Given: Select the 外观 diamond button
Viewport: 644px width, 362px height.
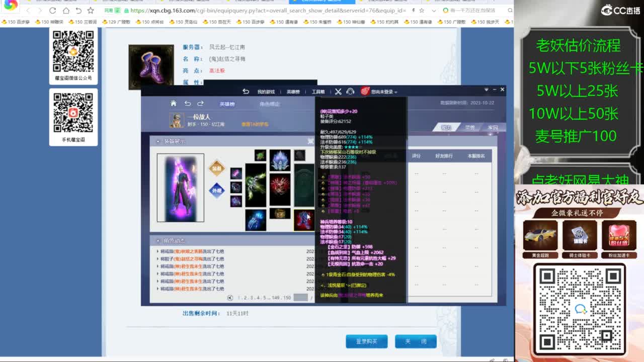Looking at the screenshot, I should click(x=216, y=191).
